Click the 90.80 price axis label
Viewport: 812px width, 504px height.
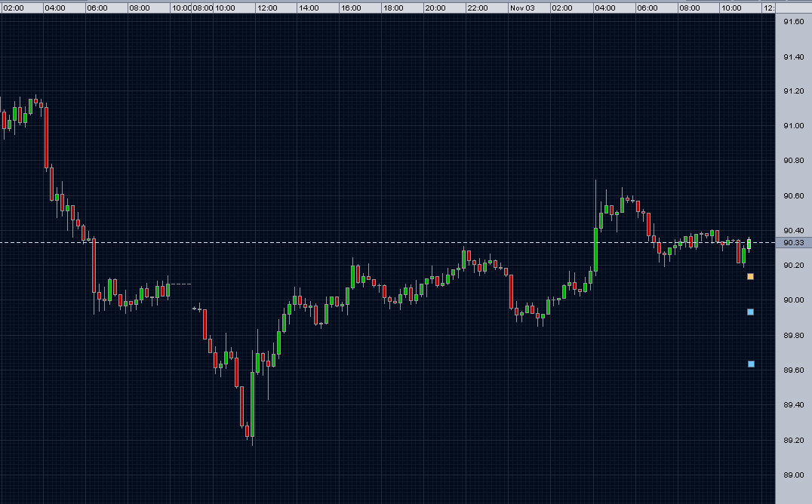point(793,160)
